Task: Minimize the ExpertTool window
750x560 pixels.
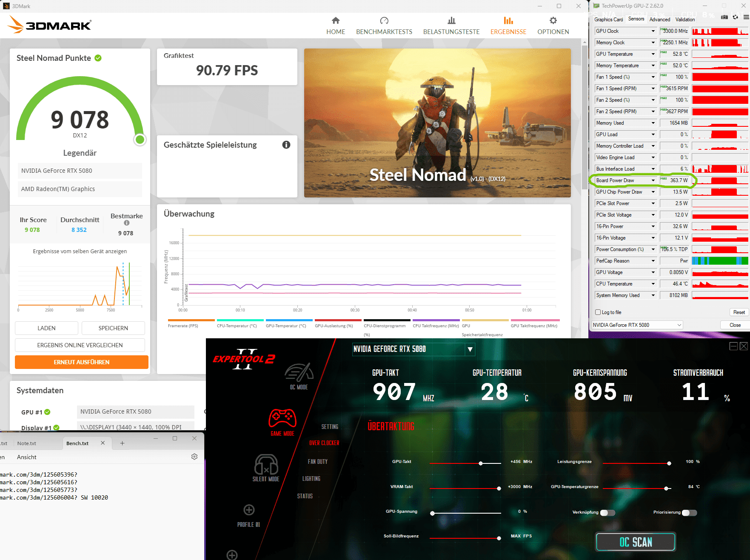Action: [733, 346]
